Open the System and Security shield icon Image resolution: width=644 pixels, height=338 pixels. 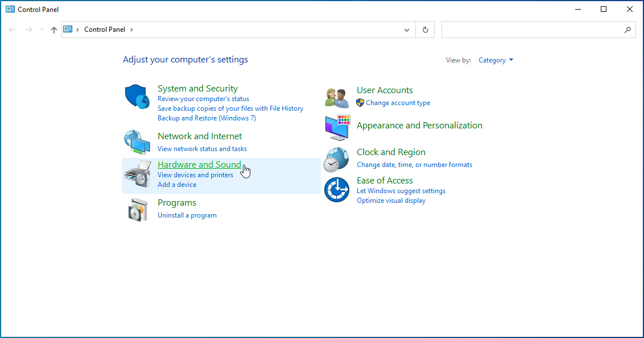point(137,97)
